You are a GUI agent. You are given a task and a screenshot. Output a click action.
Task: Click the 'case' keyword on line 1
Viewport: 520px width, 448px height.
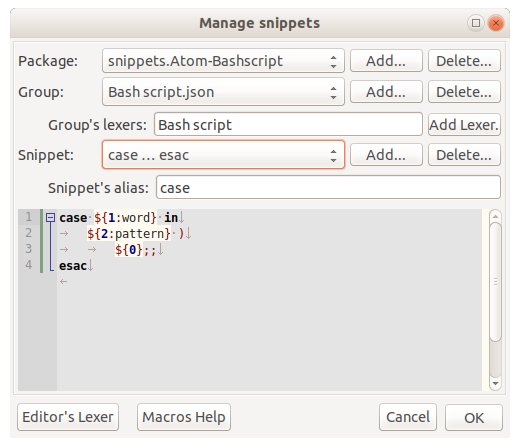click(x=73, y=218)
